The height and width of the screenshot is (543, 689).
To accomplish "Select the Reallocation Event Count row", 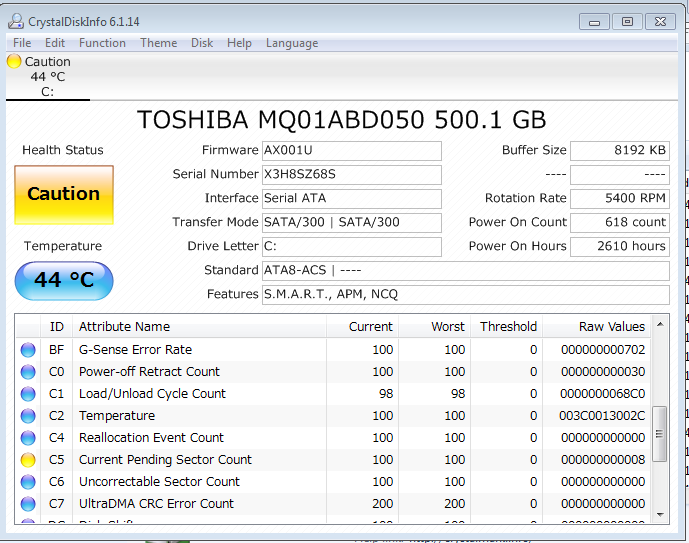I will pos(333,438).
